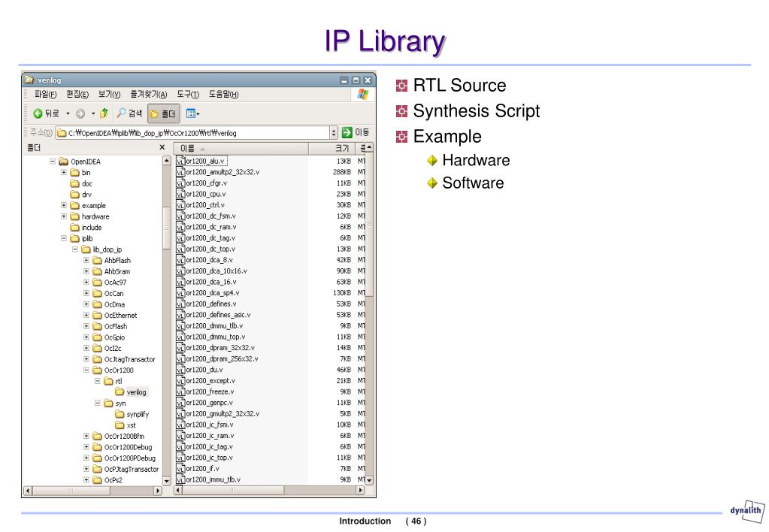Open the Search (검색) toolbar button
The height and width of the screenshot is (532, 769).
tap(129, 113)
